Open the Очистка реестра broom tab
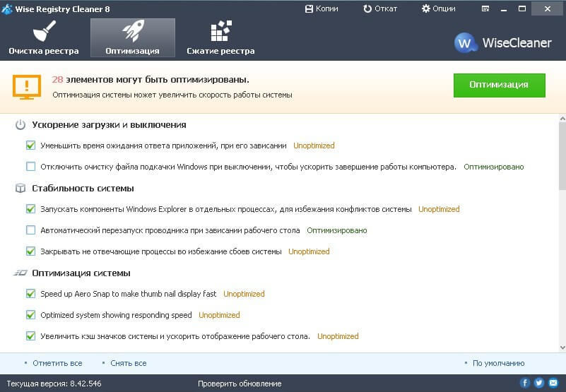 pyautogui.click(x=44, y=38)
